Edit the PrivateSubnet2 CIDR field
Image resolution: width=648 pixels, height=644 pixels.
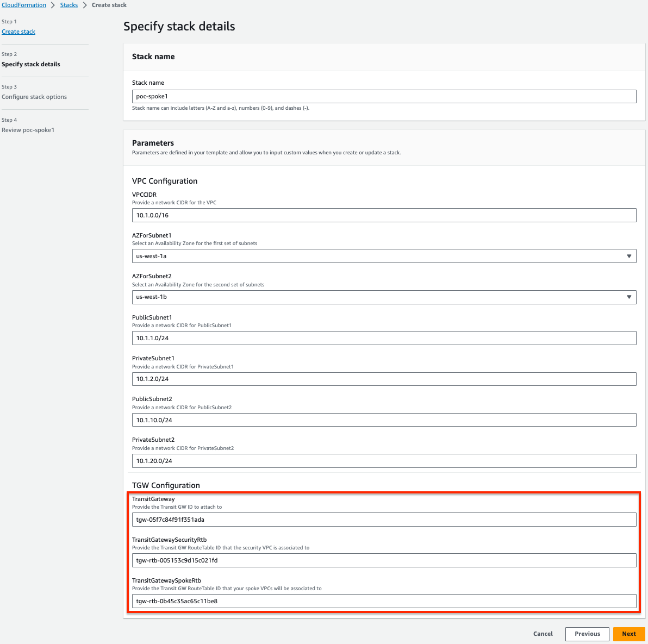pyautogui.click(x=384, y=461)
